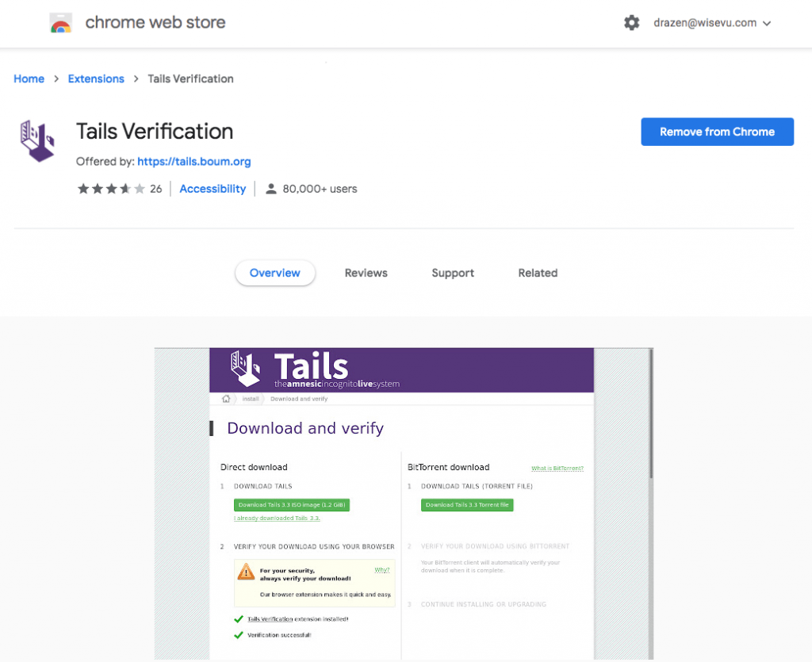Click the 'Download and verify' heading
The image size is (812, 662).
(305, 428)
